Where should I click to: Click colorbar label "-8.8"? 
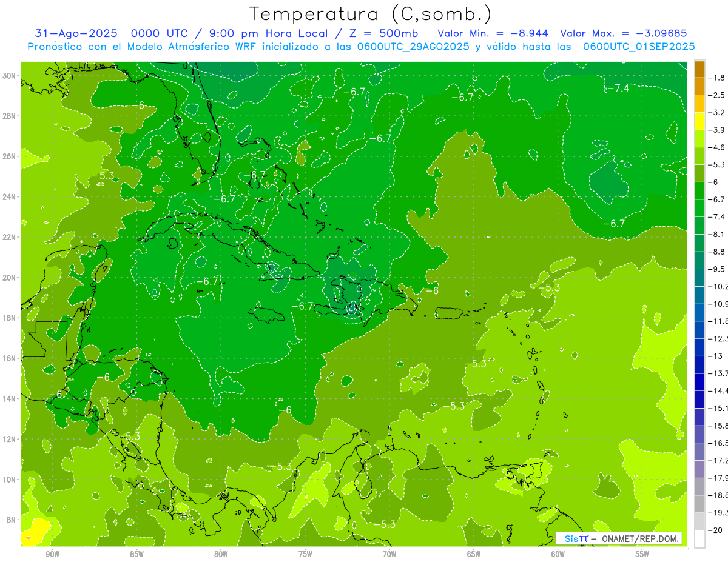click(718, 252)
